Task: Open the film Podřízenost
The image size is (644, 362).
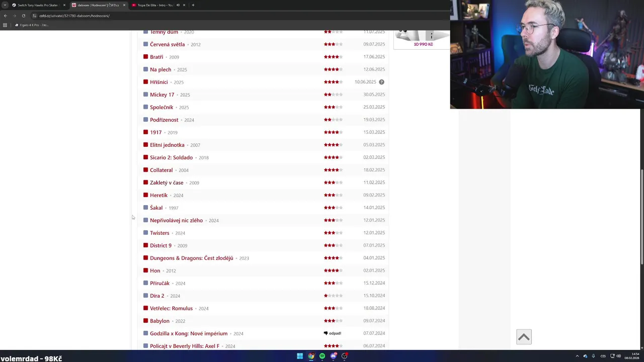Action: [164, 120]
